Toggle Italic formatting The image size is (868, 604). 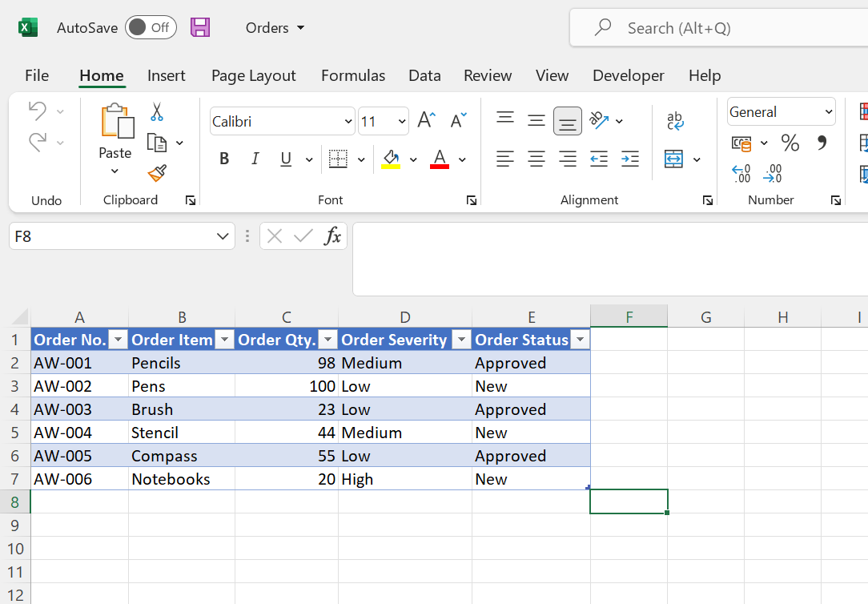pyautogui.click(x=255, y=159)
